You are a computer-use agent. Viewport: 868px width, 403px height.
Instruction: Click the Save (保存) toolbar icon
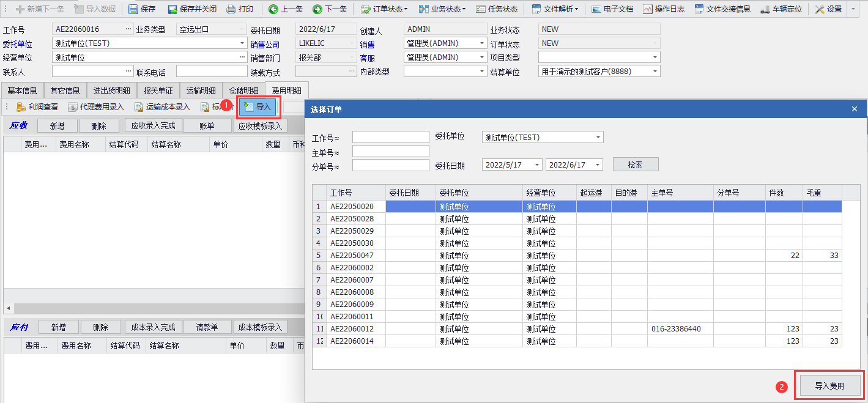pos(142,9)
